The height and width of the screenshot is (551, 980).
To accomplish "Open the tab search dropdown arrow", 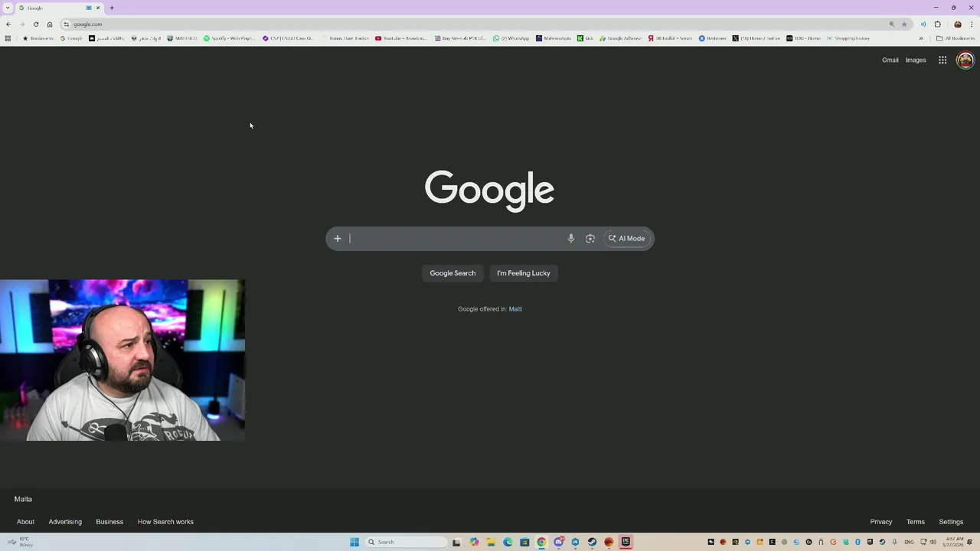I will (x=8, y=8).
